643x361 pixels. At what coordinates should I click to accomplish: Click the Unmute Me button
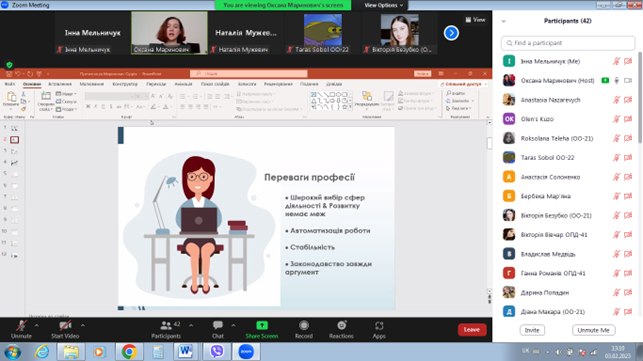(x=593, y=330)
